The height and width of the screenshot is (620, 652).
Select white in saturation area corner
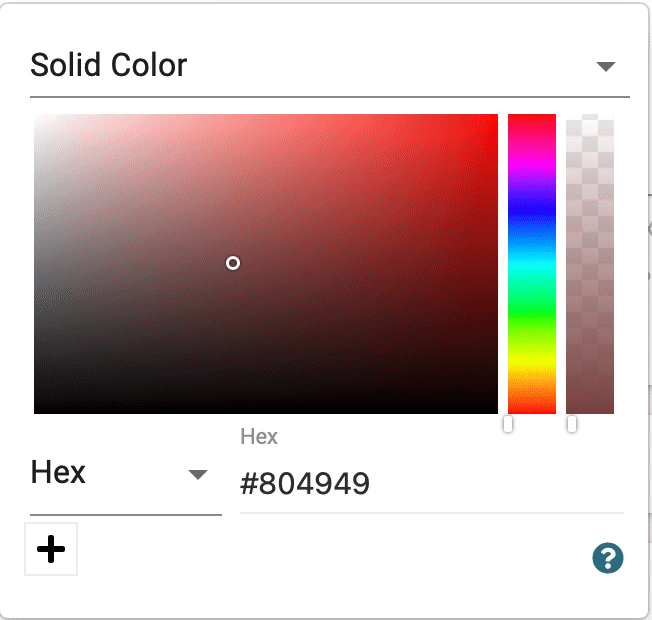[x=37, y=117]
